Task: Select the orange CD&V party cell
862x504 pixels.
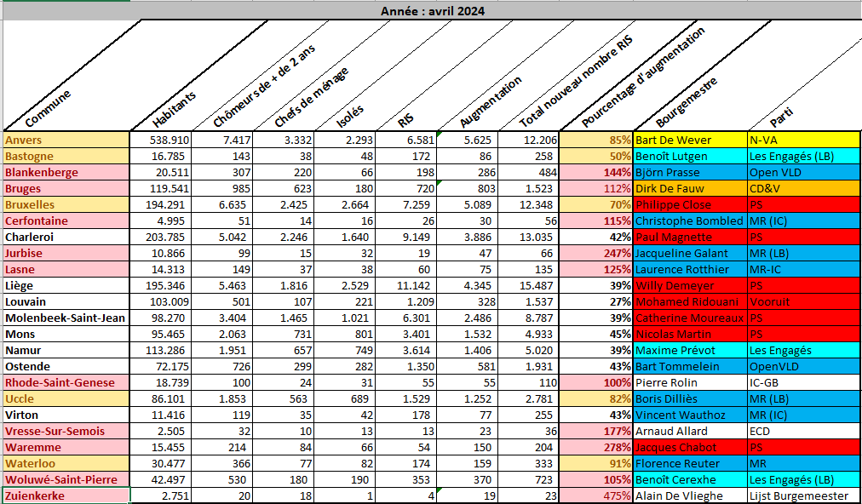Action: pyautogui.click(x=803, y=188)
